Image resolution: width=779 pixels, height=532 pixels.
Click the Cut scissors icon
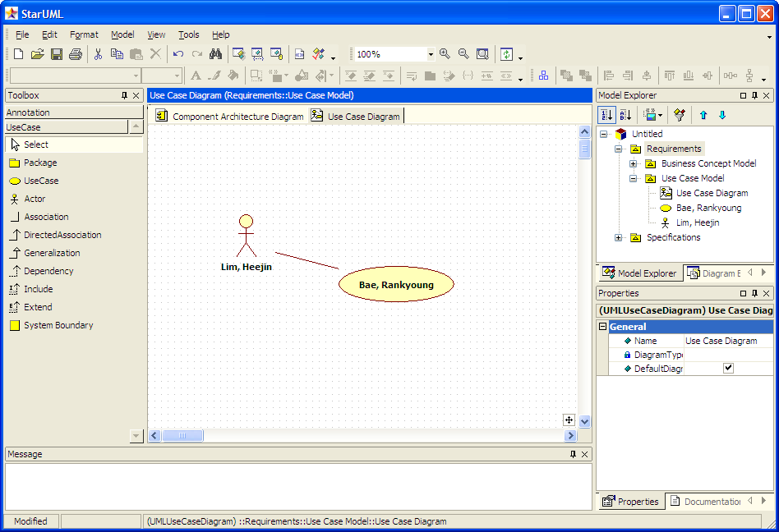[98, 54]
